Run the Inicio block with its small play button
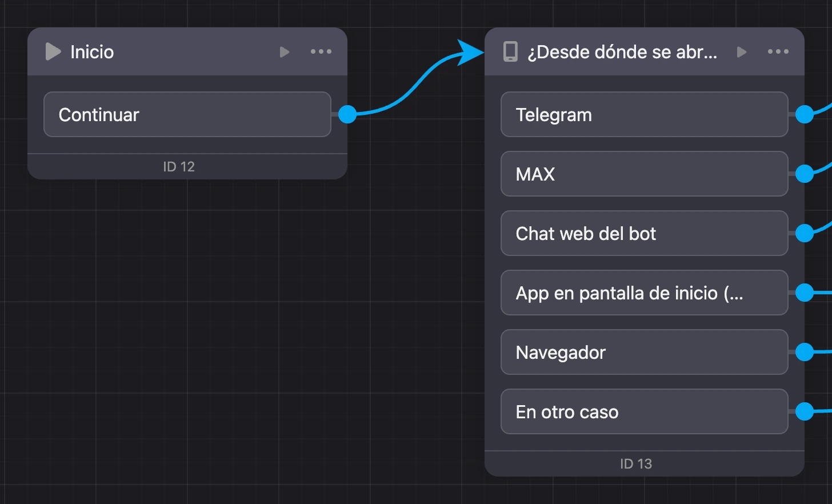Image resolution: width=832 pixels, height=504 pixels. pyautogui.click(x=285, y=52)
